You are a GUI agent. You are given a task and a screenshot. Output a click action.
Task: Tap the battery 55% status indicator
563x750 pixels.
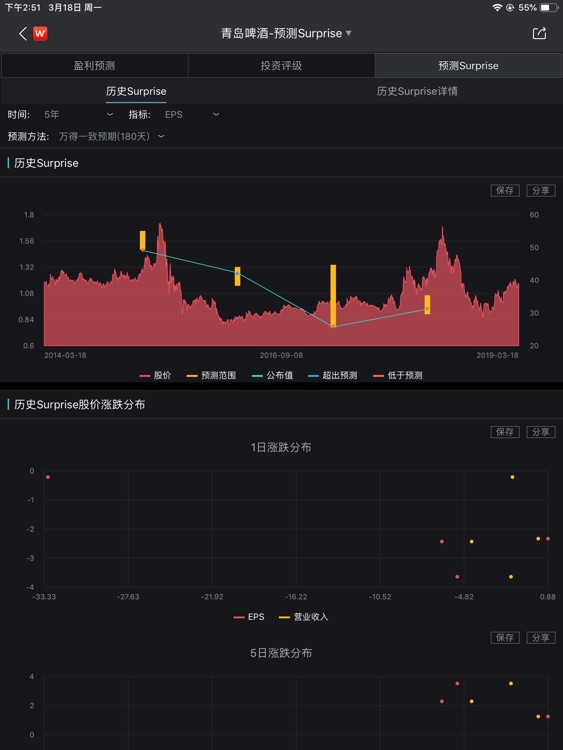tap(538, 8)
